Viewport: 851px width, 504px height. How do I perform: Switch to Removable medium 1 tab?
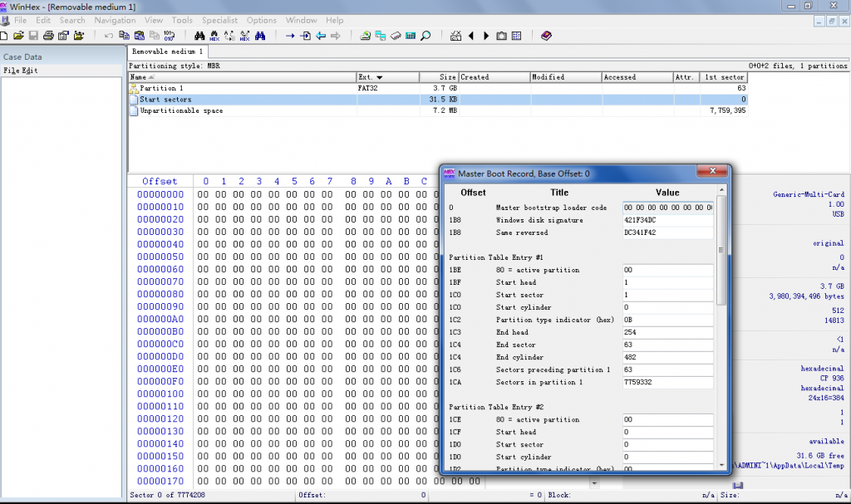(x=166, y=51)
